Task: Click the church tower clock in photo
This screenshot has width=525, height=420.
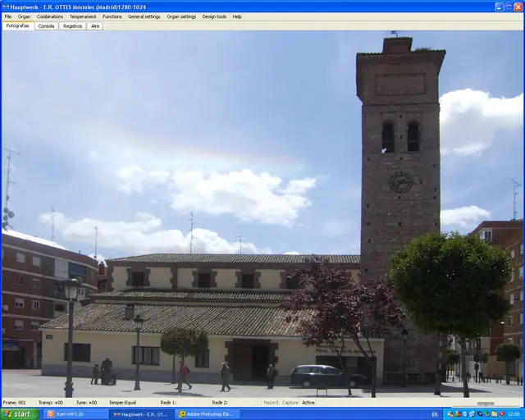Action: point(400,182)
